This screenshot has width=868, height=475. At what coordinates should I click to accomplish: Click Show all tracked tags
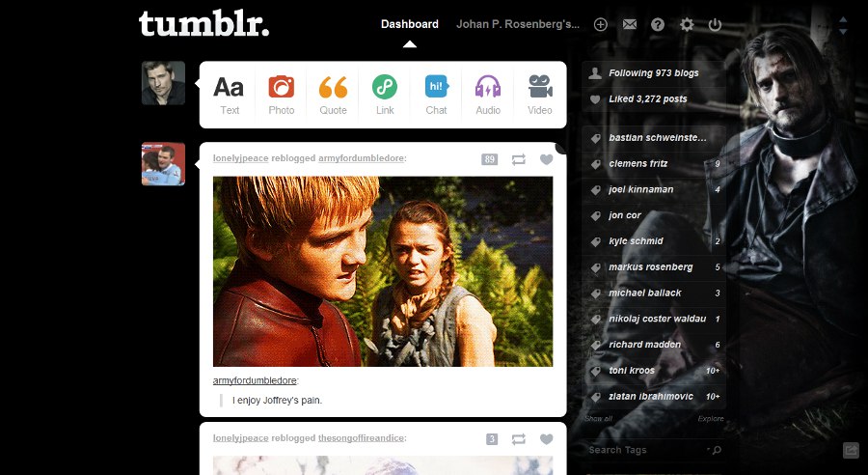tap(598, 418)
